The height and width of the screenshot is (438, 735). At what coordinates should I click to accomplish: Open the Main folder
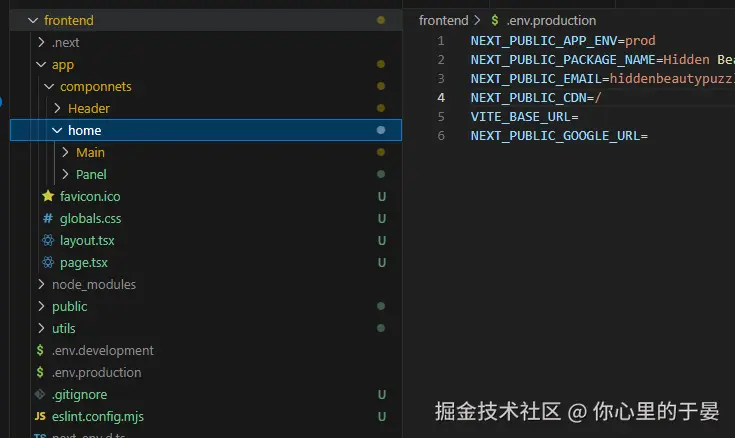click(x=90, y=153)
